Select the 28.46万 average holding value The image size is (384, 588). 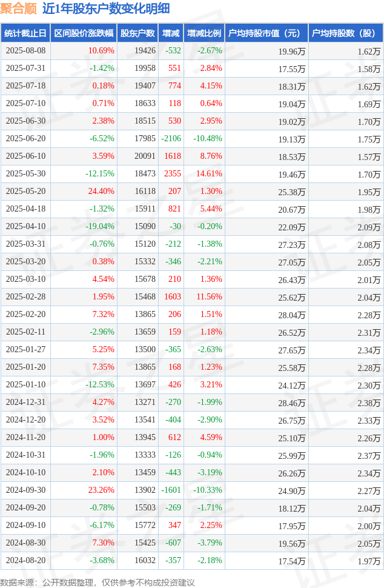coord(292,403)
